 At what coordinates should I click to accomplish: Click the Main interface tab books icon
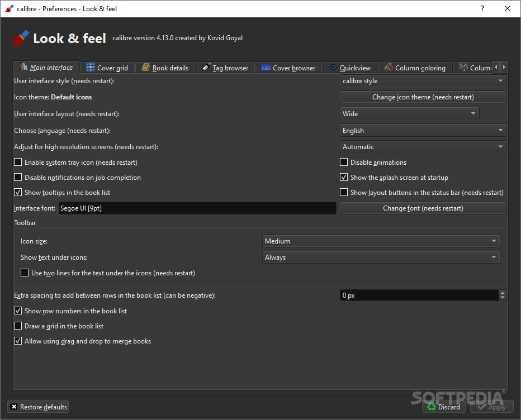pos(23,67)
